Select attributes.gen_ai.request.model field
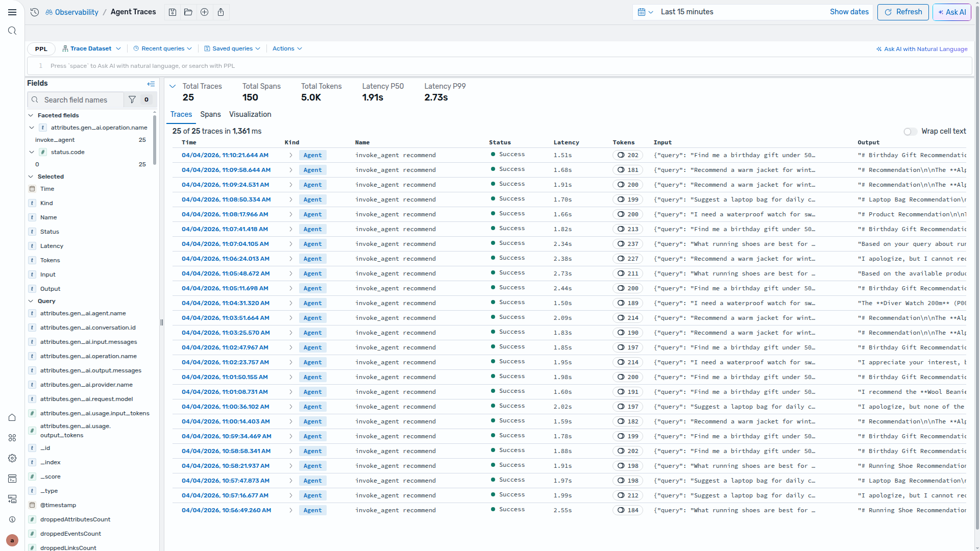This screenshot has width=980, height=551. (86, 399)
